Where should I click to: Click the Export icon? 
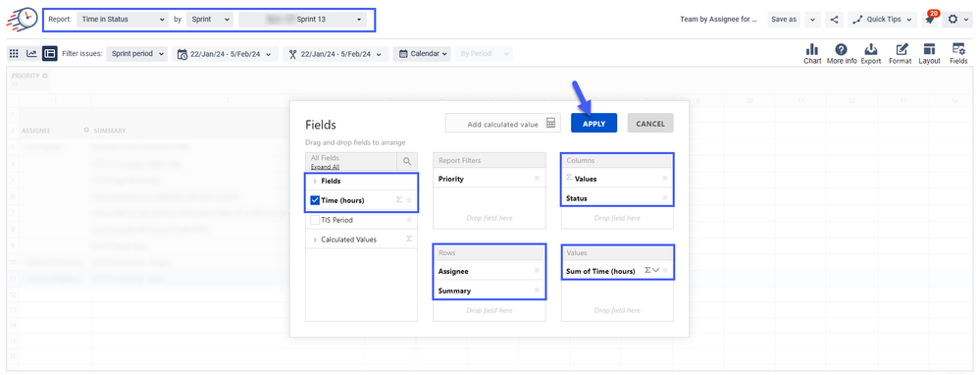pos(871,54)
